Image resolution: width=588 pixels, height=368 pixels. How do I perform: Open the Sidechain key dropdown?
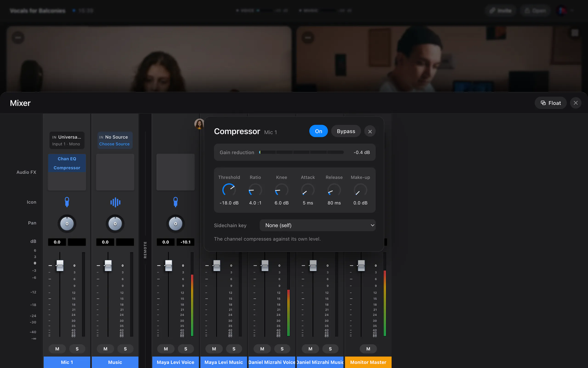317,225
